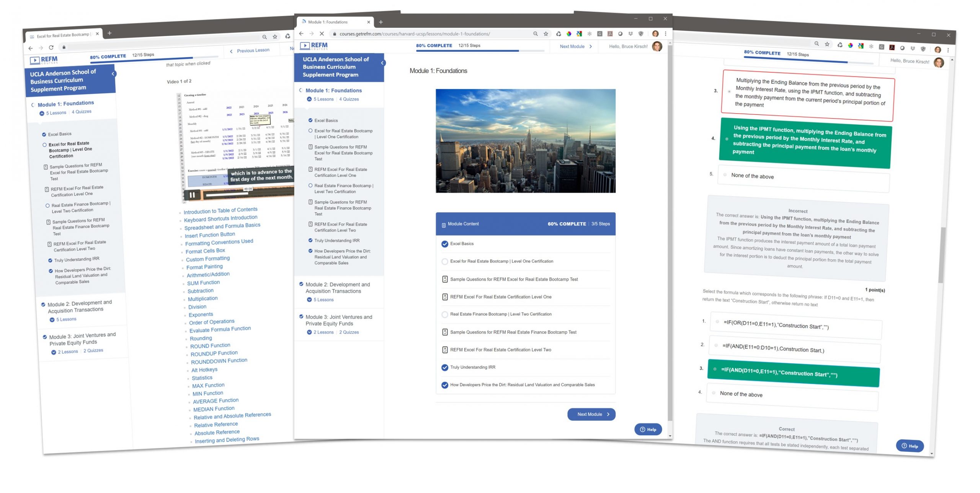Select =IF(AND(E11=0:D10=1) answer option
The image size is (980, 493).
pyautogui.click(x=795, y=349)
